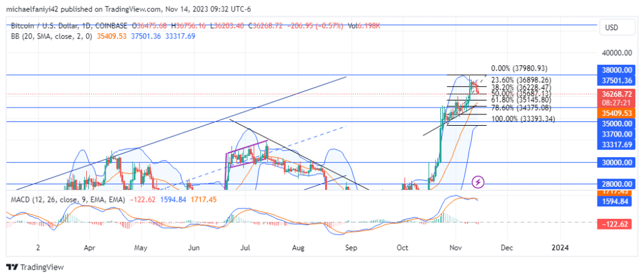Viewport: 644px width, 278px height.
Task: Click the 38000.00 price label
Action: tap(616, 69)
